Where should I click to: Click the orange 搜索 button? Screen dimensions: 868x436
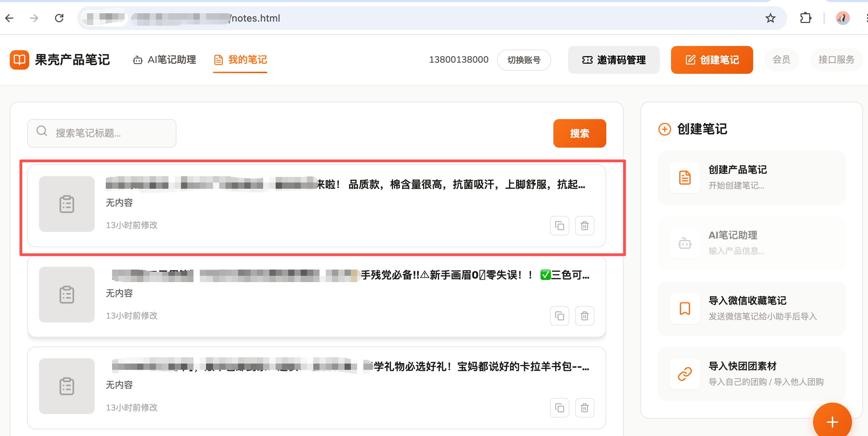(579, 133)
